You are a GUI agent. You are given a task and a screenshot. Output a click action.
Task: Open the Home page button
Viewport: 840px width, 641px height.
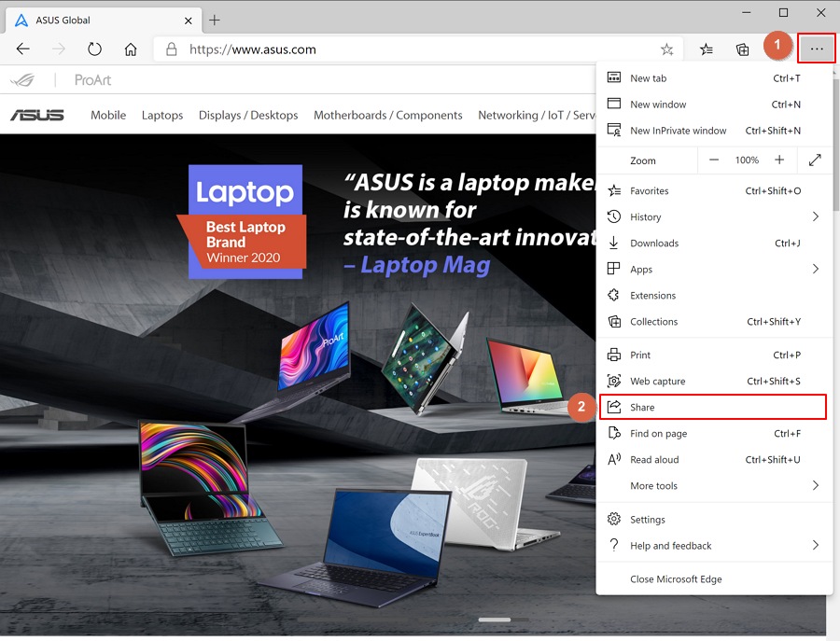[x=131, y=49]
